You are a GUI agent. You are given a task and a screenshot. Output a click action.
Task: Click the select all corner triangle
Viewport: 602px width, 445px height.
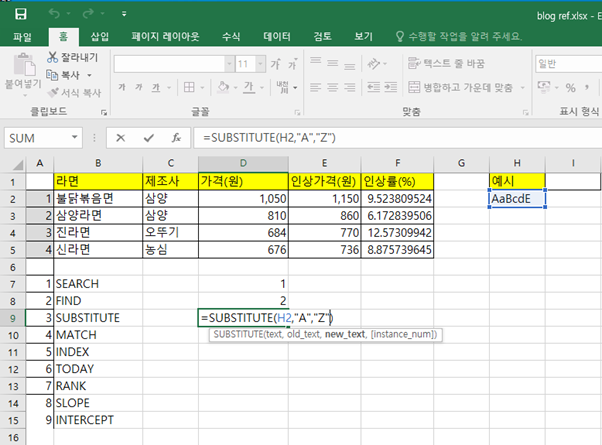pos(18,164)
